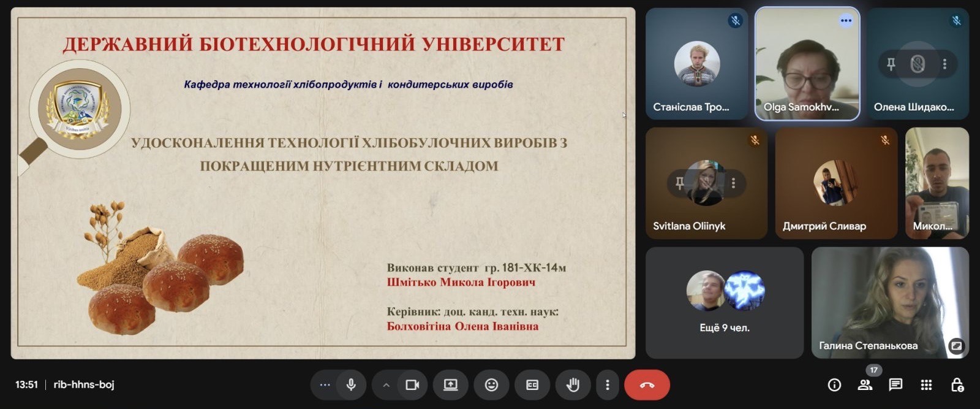Leave the call with red hang-up button
980x409 pixels.
pos(647,385)
